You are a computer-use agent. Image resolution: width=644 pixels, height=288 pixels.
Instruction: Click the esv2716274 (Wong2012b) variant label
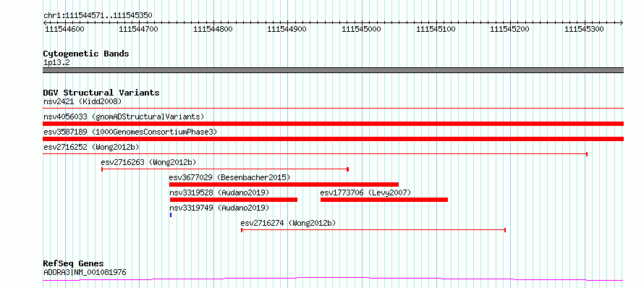click(288, 223)
